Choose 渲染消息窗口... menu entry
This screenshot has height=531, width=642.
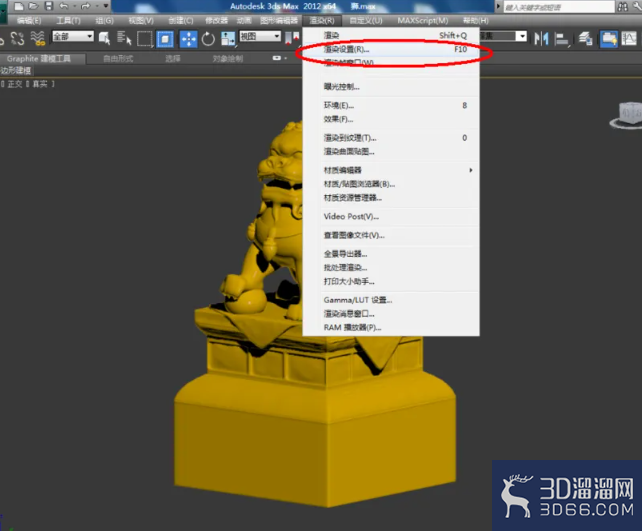point(391,314)
